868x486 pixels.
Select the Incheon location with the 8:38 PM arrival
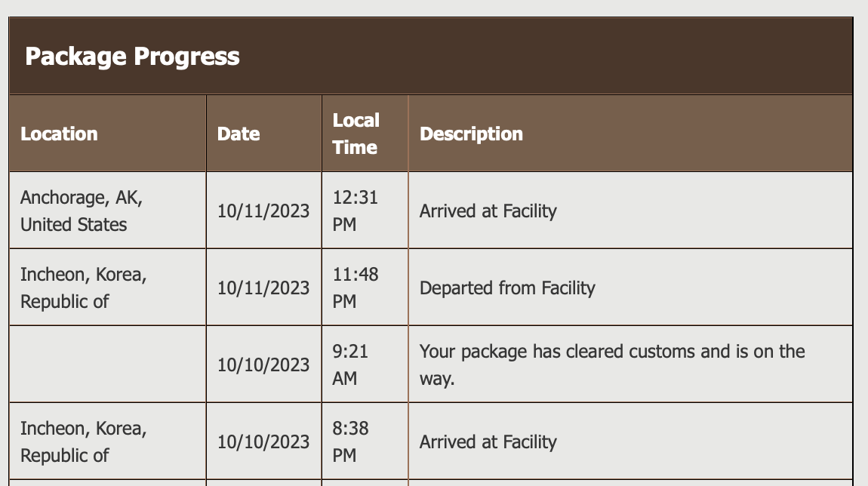[83, 441]
